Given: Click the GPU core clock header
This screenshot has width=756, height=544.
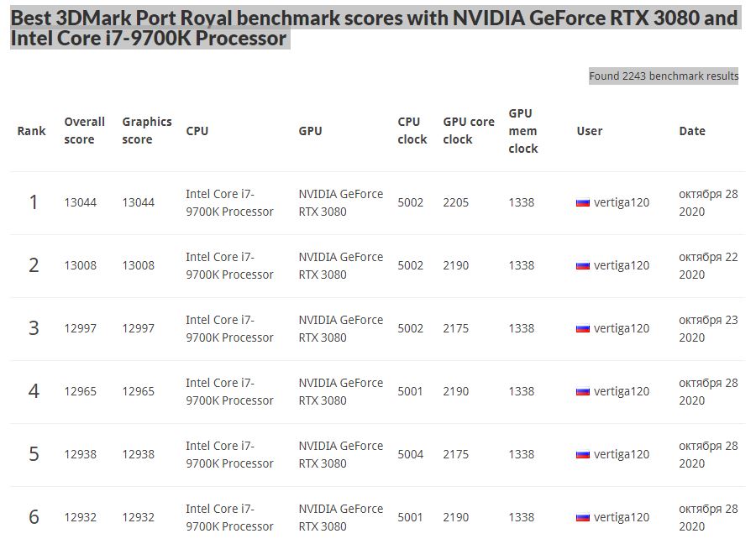Looking at the screenshot, I should pos(468,131).
